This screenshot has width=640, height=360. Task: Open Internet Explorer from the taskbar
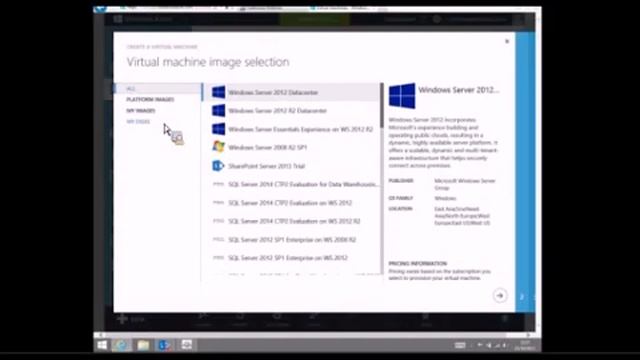coord(121,345)
